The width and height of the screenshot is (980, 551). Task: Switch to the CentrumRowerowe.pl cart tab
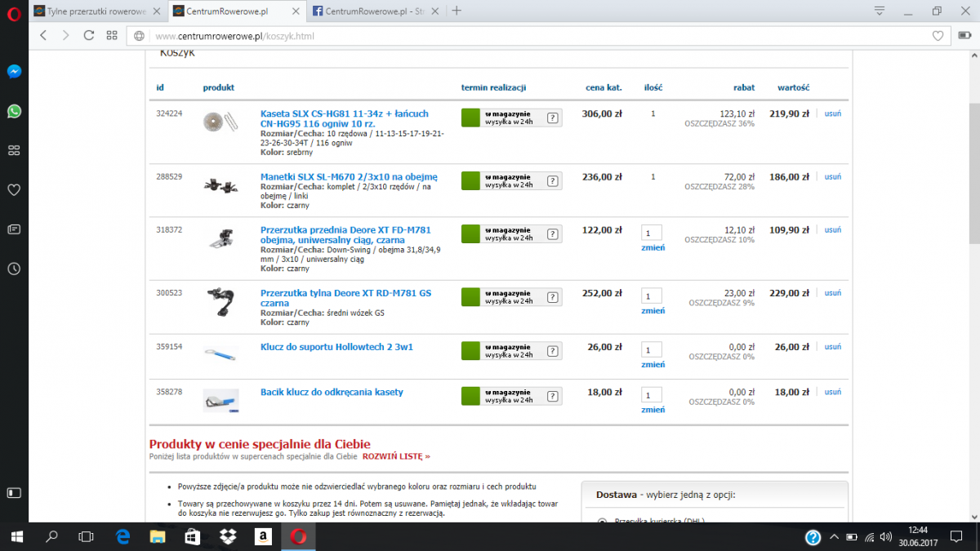(x=237, y=11)
